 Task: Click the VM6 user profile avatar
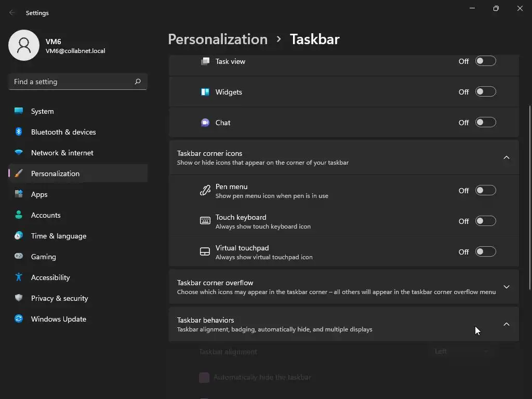click(x=24, y=45)
